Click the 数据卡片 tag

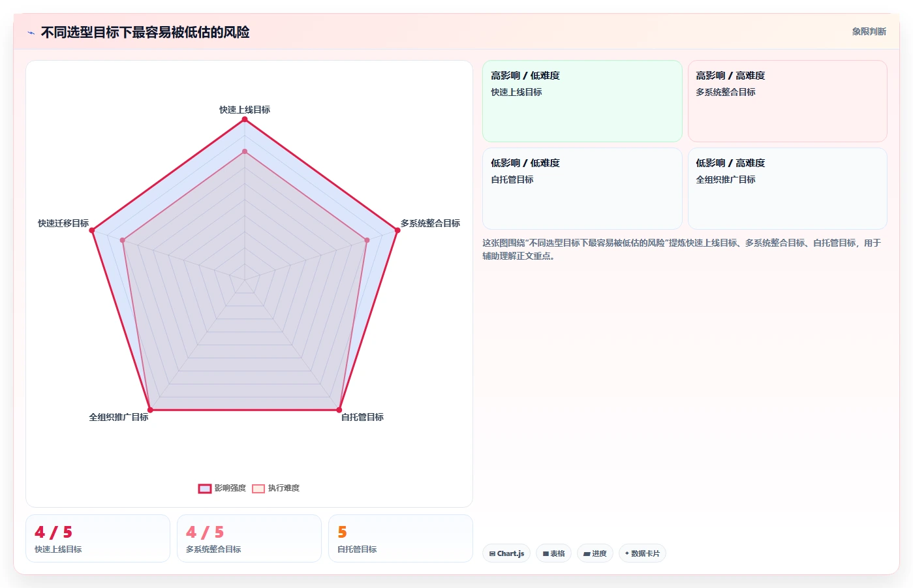point(642,553)
